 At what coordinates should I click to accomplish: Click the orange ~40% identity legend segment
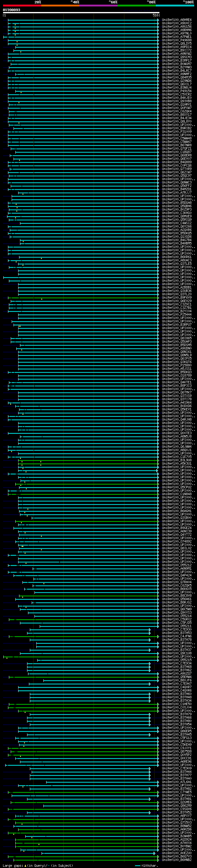point(60,6)
